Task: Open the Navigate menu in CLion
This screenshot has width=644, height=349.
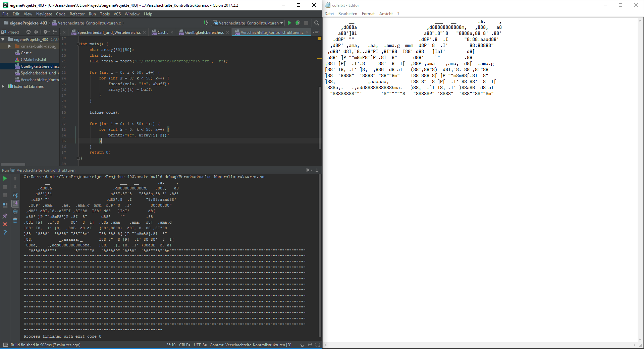Action: click(x=44, y=14)
